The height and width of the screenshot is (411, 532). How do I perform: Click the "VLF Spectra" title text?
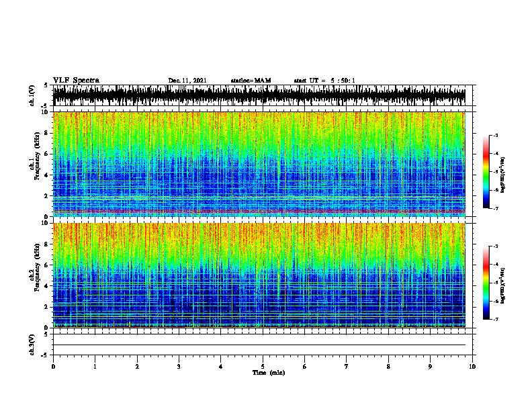76,81
